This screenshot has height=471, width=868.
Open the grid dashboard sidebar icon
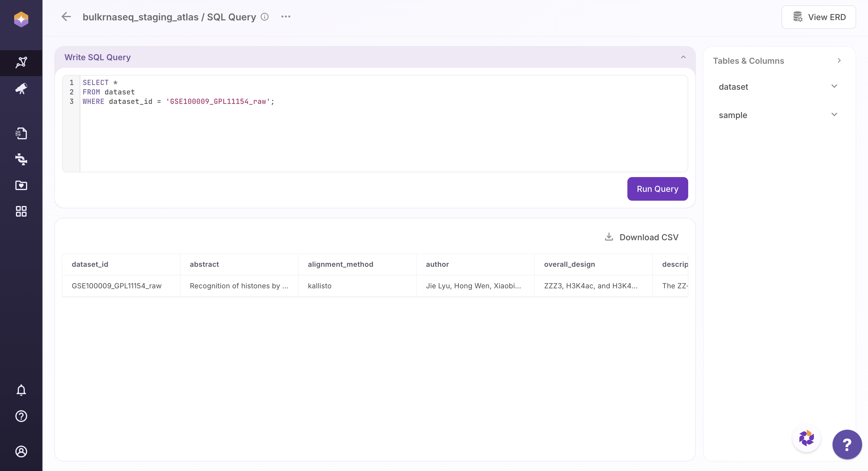click(x=21, y=211)
